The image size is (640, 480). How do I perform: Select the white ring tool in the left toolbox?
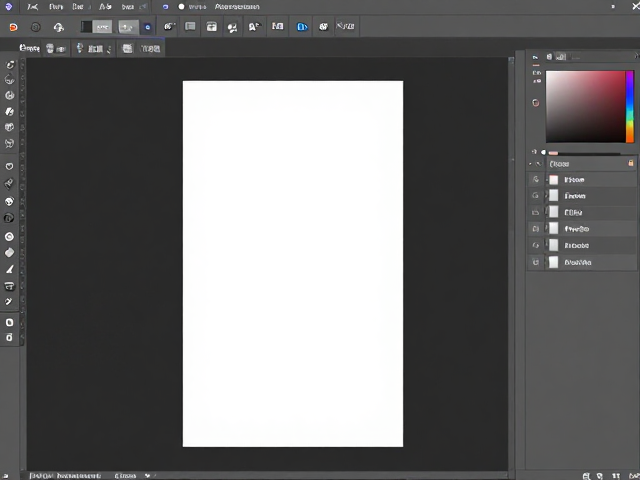9,236
